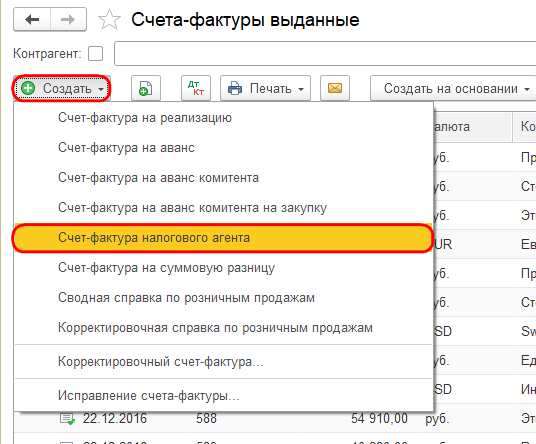Go forward with the right arrow button
Image resolution: width=536 pixels, height=444 pixels.
(68, 20)
